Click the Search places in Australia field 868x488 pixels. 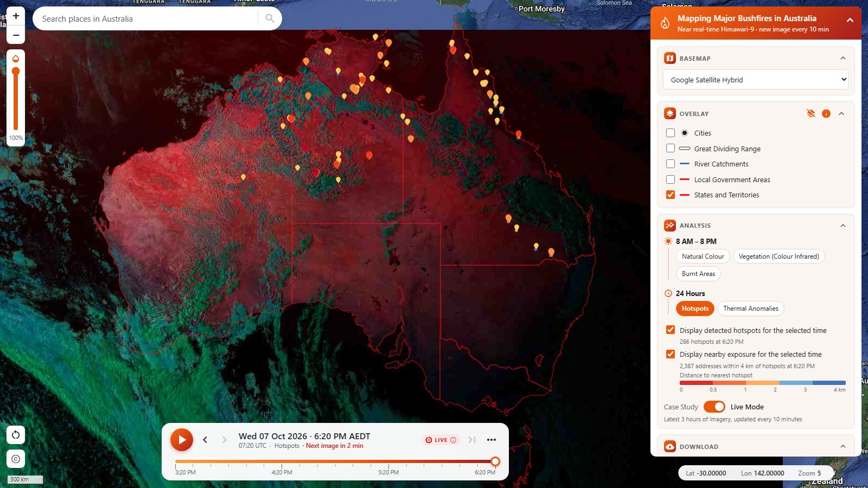[x=145, y=18]
